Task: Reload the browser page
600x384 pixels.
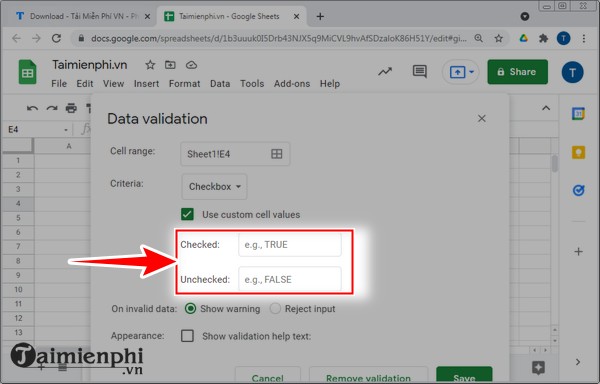Action: (x=56, y=38)
